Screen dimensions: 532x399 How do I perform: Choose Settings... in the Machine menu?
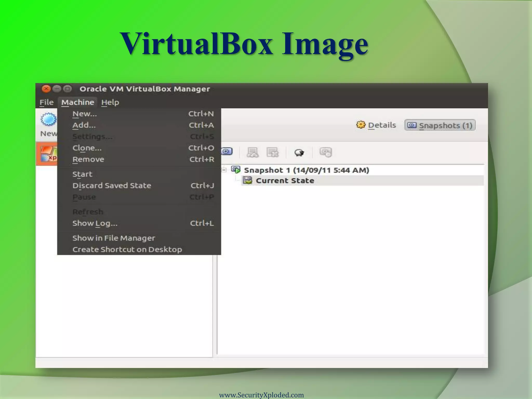139,137
